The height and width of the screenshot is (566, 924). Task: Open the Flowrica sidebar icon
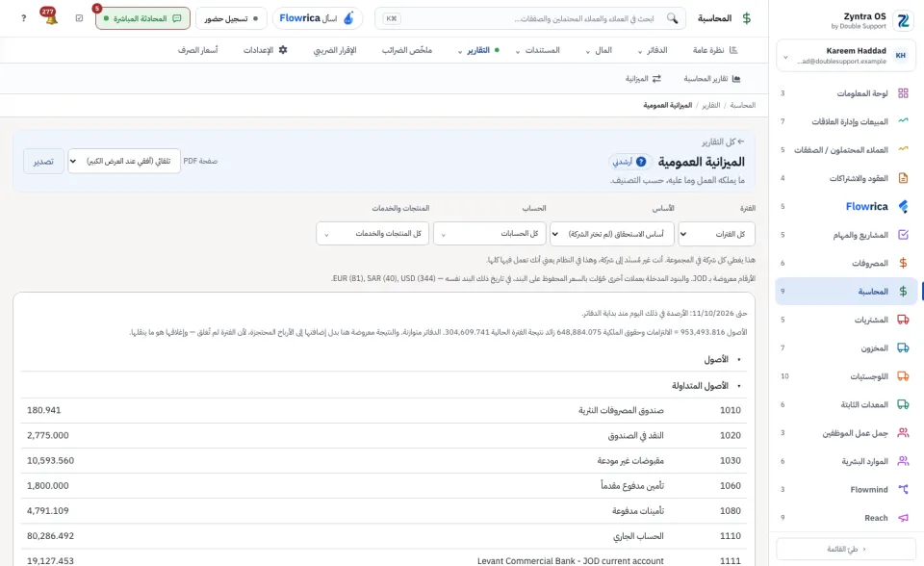[903, 206]
